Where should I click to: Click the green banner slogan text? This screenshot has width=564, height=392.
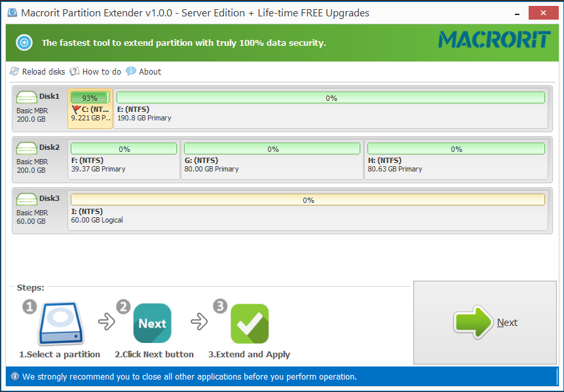pyautogui.click(x=184, y=43)
